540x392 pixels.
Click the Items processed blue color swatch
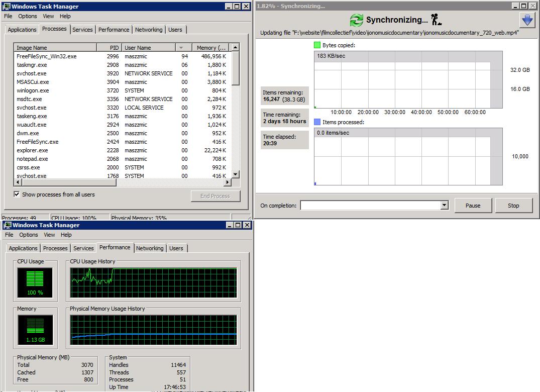pos(317,122)
